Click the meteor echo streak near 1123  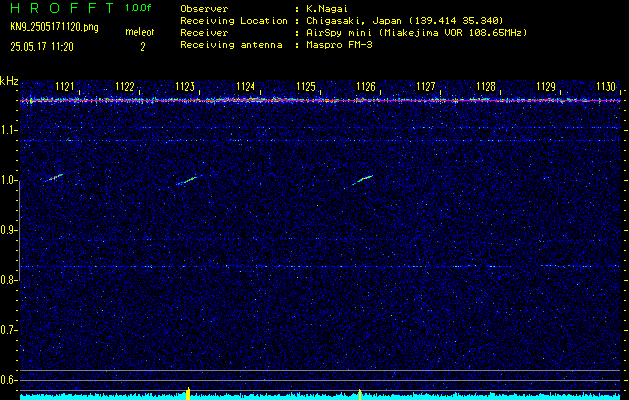coord(189,180)
